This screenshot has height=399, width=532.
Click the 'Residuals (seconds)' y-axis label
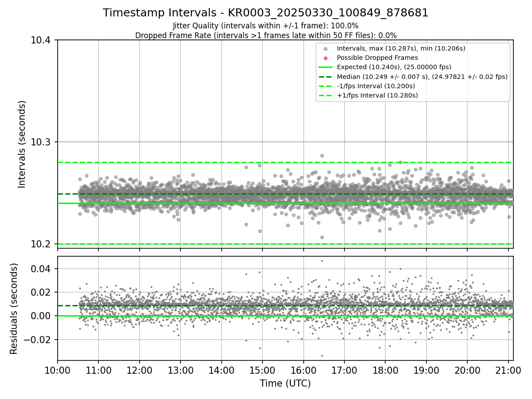14,309
